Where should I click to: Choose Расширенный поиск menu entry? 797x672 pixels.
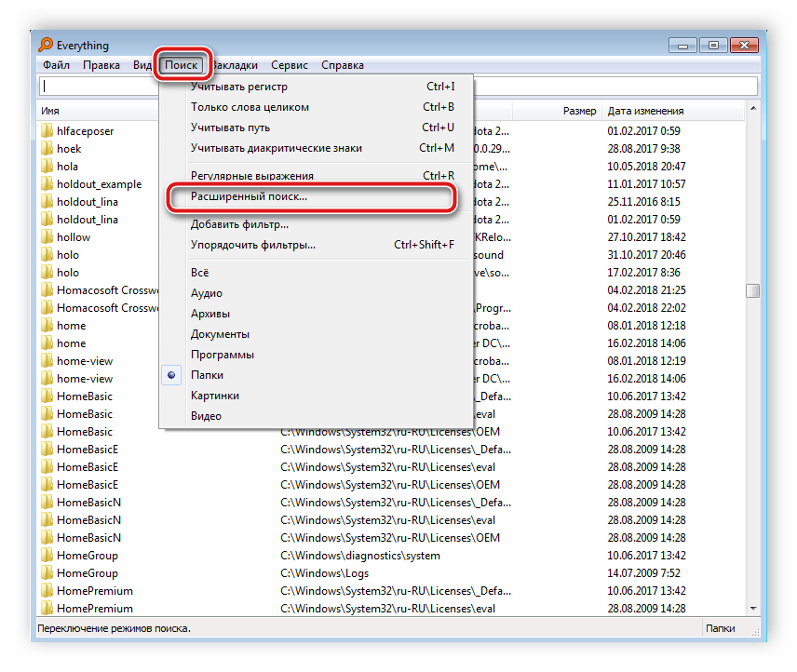(317, 196)
